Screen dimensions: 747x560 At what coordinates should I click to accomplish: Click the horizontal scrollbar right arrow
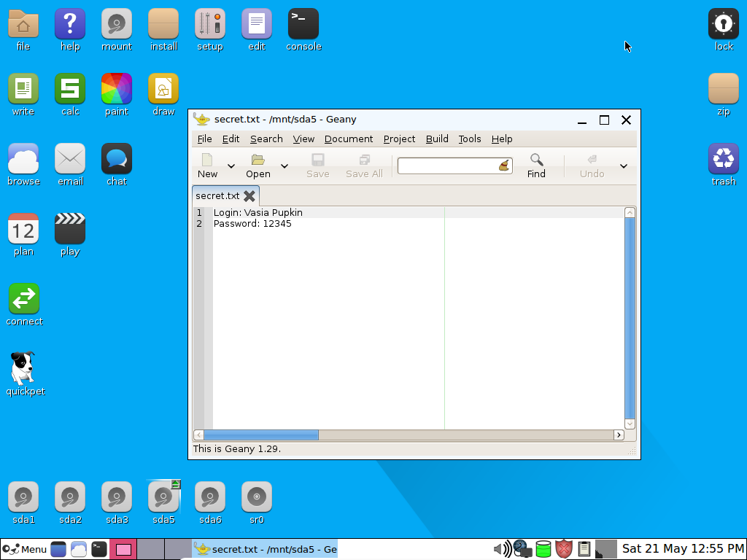pyautogui.click(x=619, y=435)
